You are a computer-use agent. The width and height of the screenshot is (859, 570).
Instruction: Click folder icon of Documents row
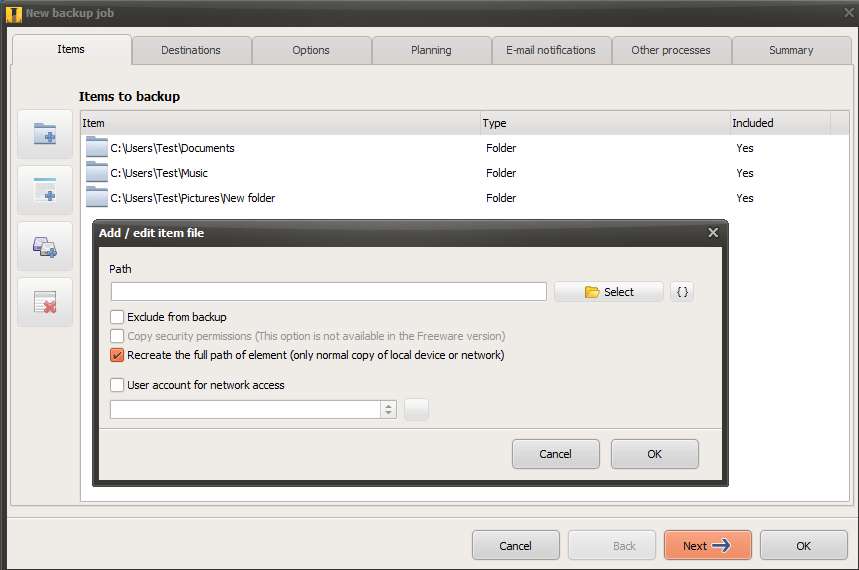pyautogui.click(x=97, y=147)
